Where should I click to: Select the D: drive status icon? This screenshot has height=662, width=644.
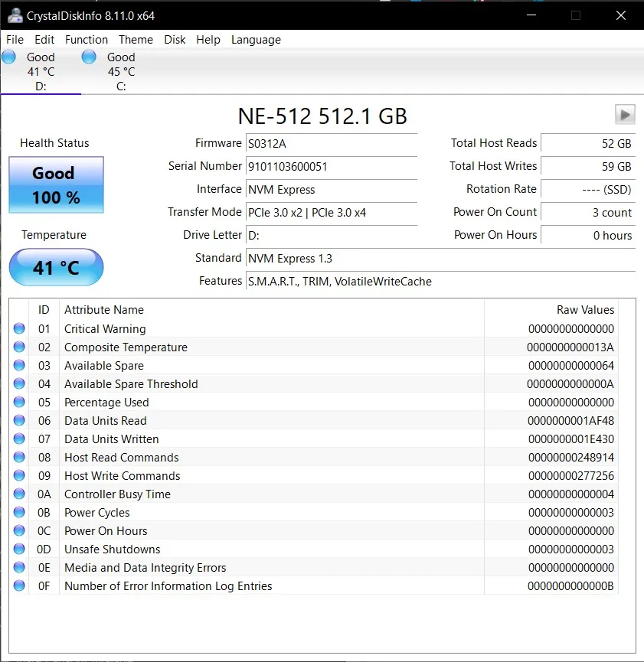9,57
